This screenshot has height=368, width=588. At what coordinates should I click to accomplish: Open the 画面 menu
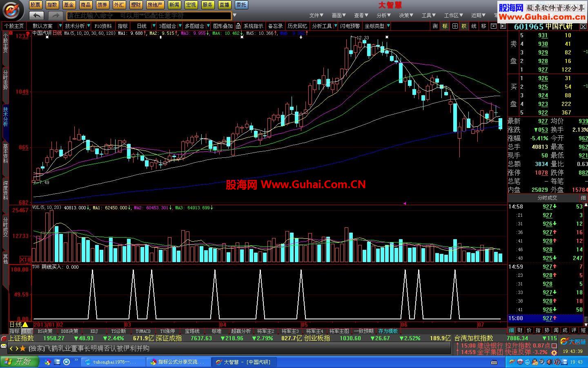point(339,16)
